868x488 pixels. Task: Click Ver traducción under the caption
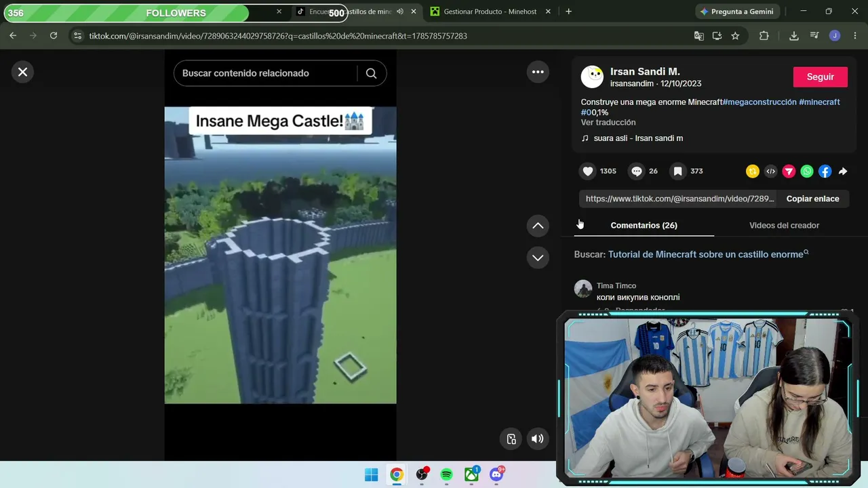point(608,123)
